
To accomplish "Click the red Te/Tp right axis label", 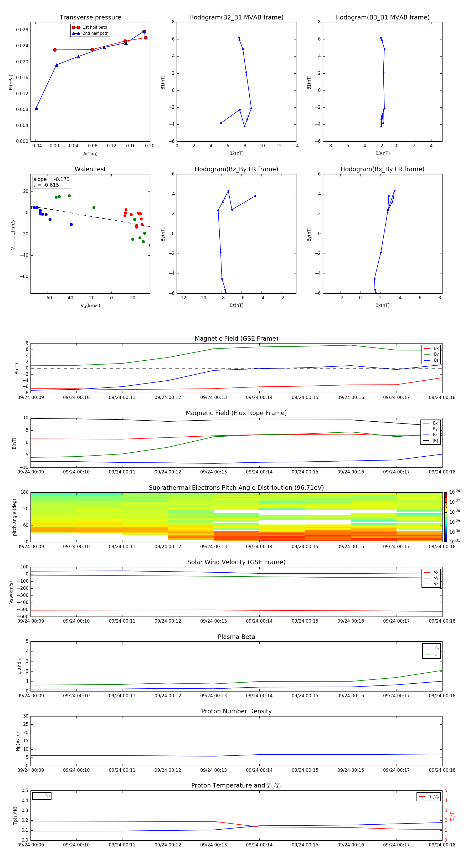I will [453, 815].
